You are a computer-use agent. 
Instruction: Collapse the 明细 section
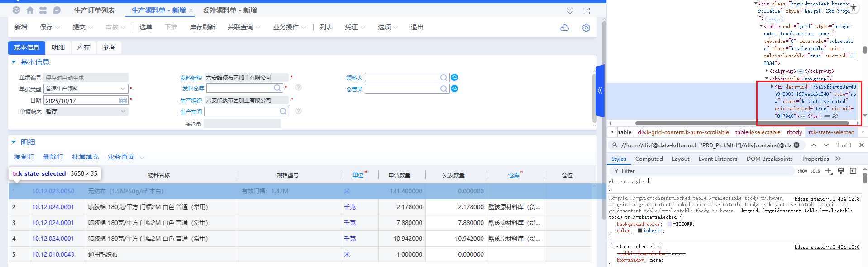[14, 142]
